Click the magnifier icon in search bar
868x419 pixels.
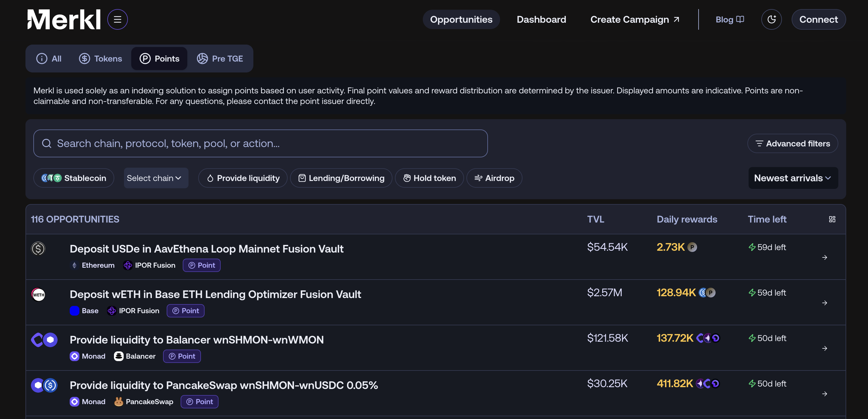click(46, 144)
